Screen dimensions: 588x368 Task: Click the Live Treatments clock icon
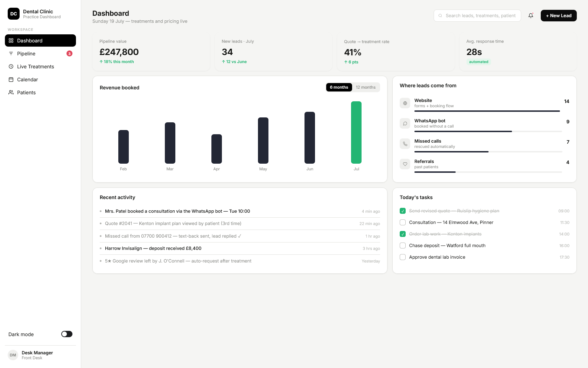point(11,67)
